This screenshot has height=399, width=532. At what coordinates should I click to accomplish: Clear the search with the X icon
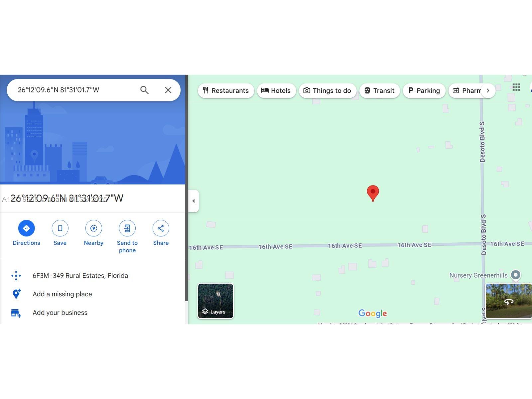pos(168,90)
